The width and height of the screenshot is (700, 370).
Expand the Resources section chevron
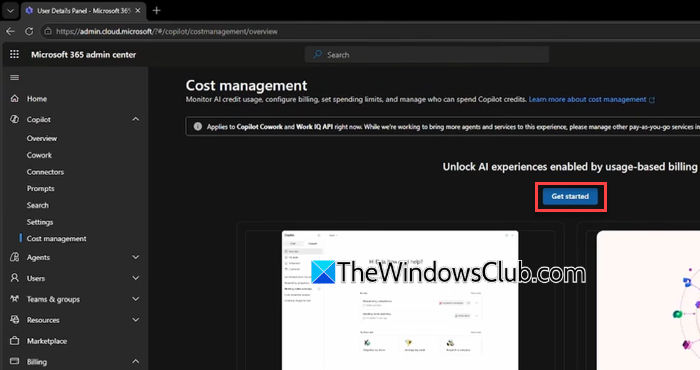click(x=136, y=320)
